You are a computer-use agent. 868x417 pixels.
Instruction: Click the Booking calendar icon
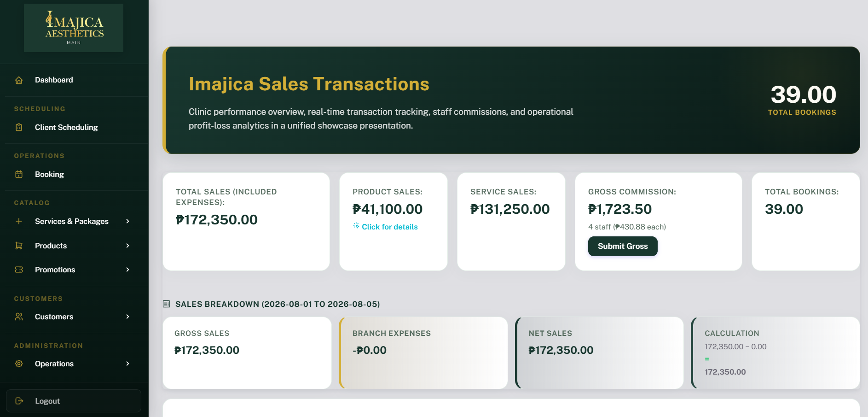click(x=19, y=174)
